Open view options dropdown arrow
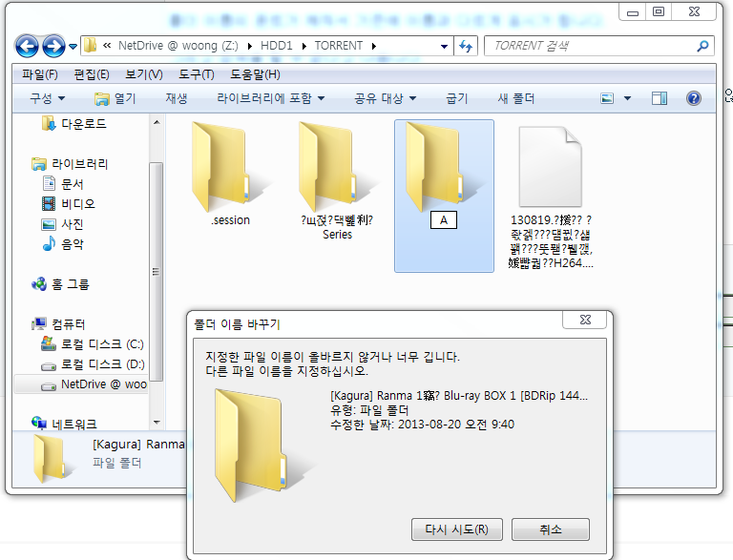 (x=627, y=98)
